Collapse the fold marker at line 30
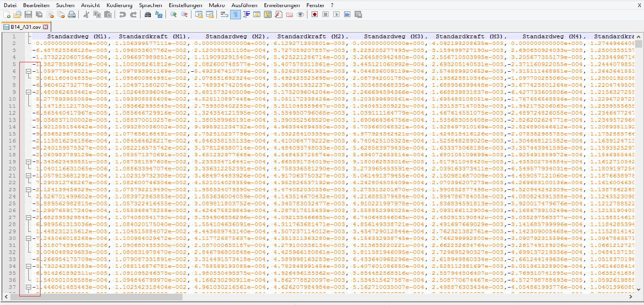 [28, 238]
